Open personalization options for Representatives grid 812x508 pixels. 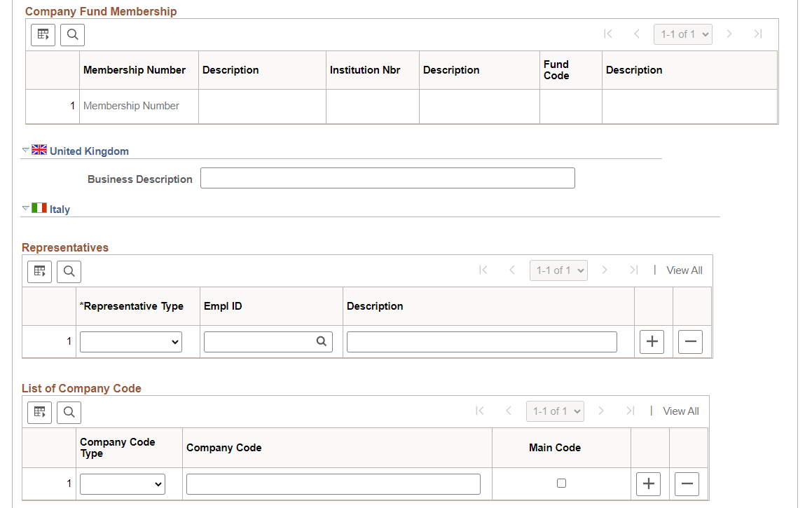[x=39, y=271]
